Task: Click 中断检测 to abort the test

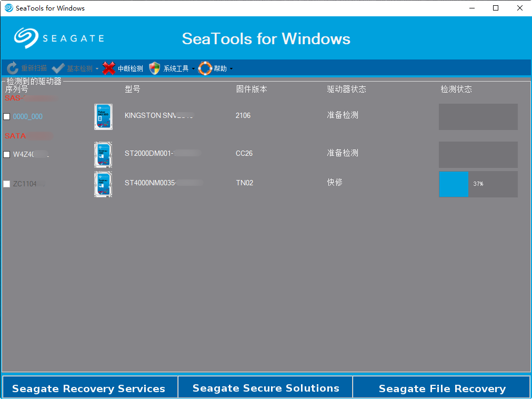Action: click(131, 68)
